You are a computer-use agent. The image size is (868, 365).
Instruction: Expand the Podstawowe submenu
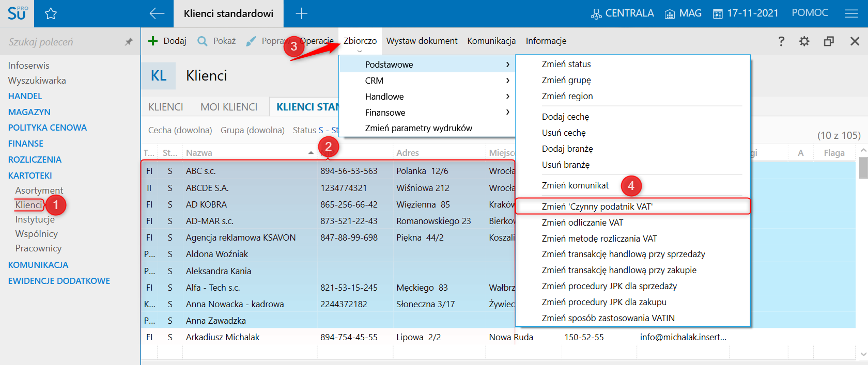point(427,65)
